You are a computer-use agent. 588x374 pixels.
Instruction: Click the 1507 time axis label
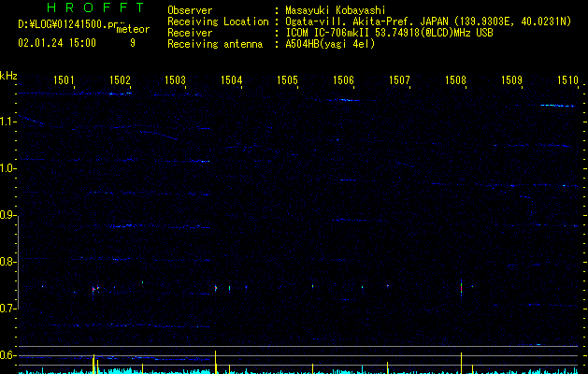[x=399, y=80]
